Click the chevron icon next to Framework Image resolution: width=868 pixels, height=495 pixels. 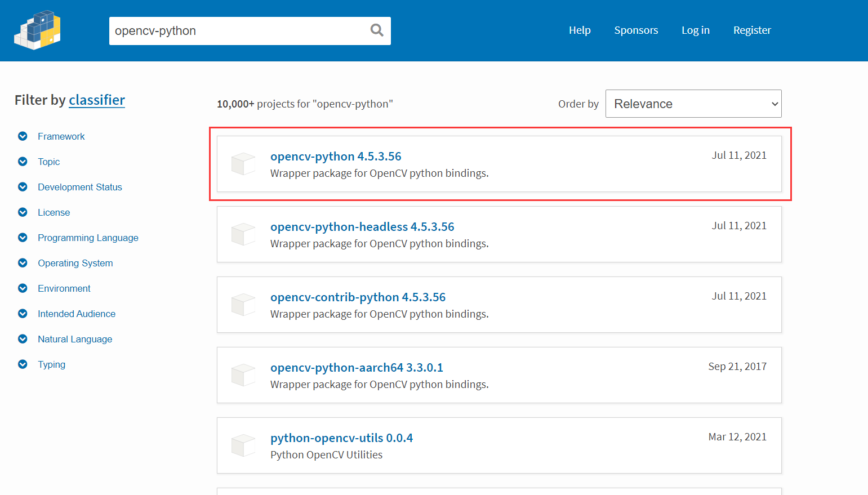tap(23, 136)
